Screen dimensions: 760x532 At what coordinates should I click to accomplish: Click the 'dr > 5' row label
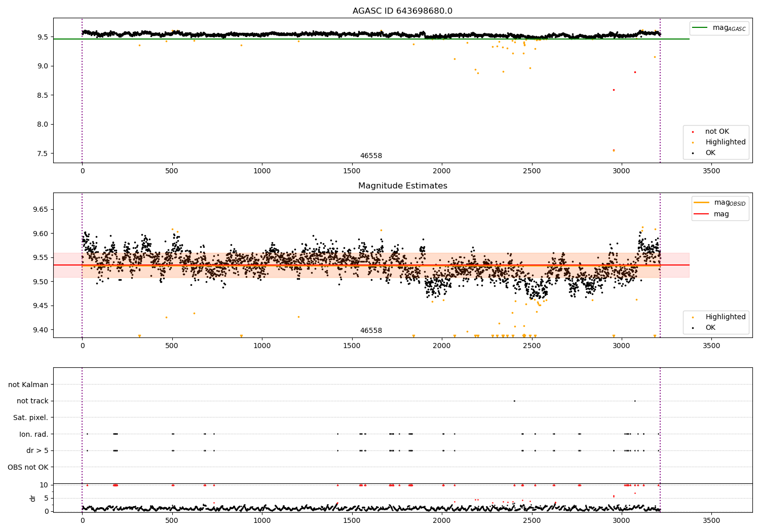[x=37, y=450]
